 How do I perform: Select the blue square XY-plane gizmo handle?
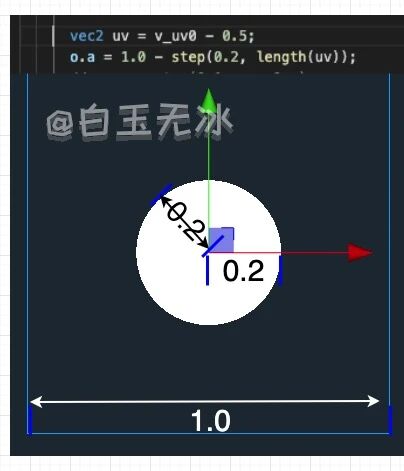(x=221, y=240)
